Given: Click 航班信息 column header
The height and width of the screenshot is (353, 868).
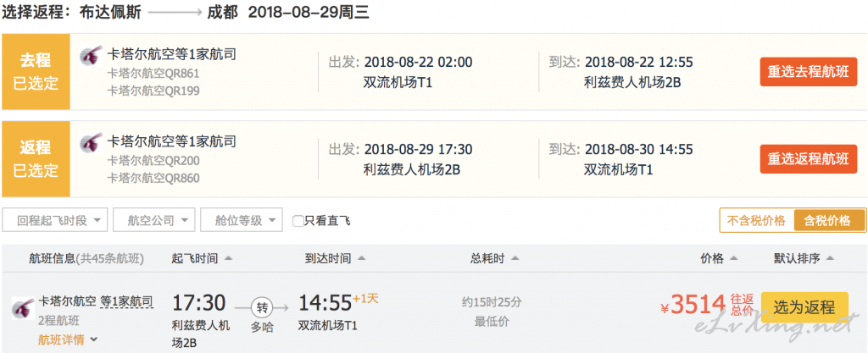Looking at the screenshot, I should tap(86, 258).
